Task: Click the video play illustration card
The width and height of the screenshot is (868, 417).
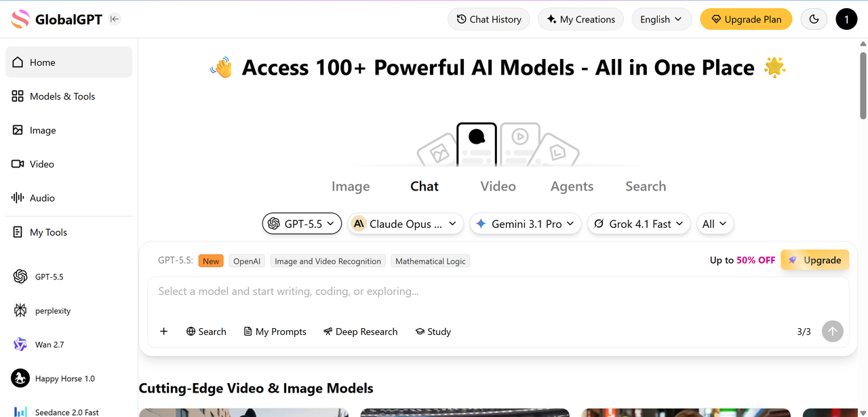Action: 519,144
